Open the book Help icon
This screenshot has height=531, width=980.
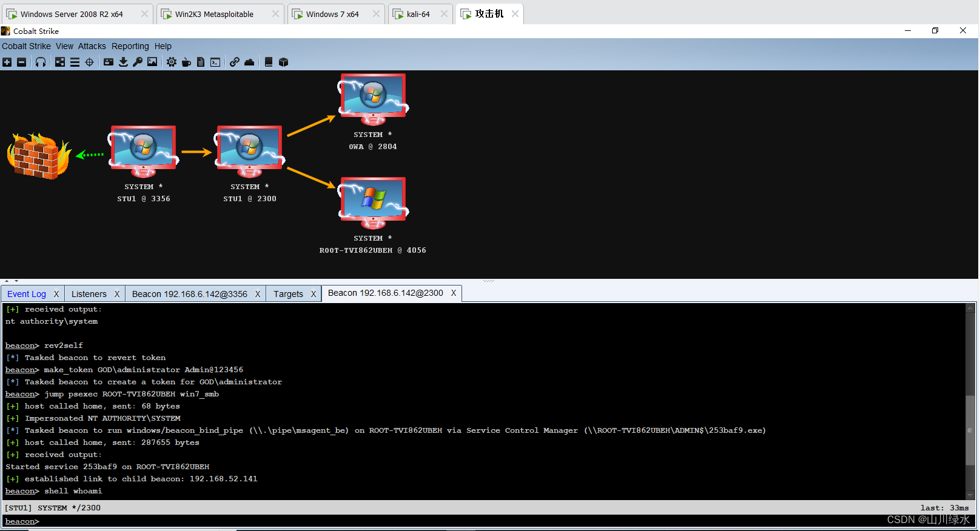coord(269,62)
